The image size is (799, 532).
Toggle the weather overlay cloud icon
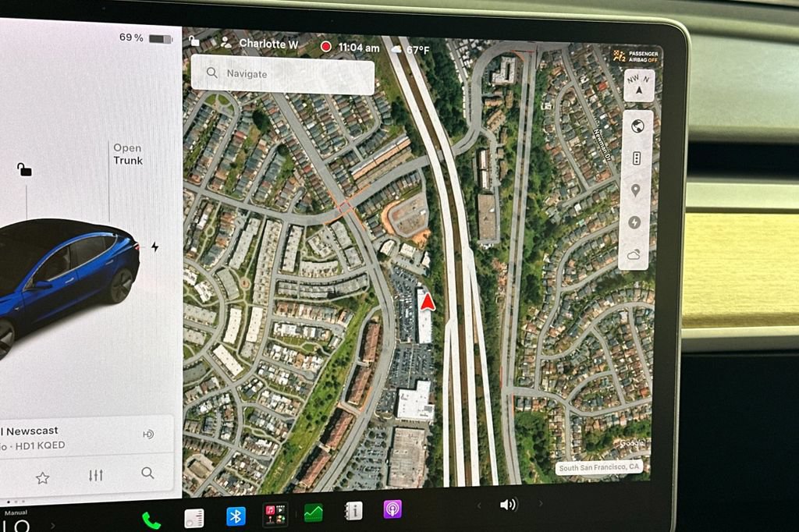(634, 254)
